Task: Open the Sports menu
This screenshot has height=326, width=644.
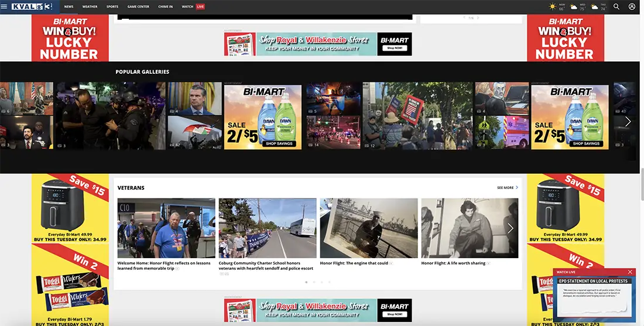Action: [x=112, y=6]
